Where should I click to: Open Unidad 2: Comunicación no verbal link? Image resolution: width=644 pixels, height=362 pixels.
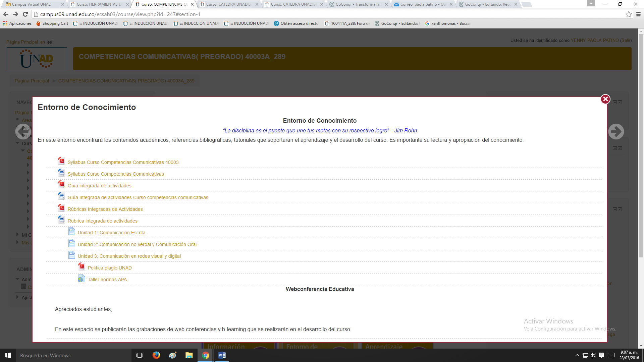pyautogui.click(x=137, y=244)
